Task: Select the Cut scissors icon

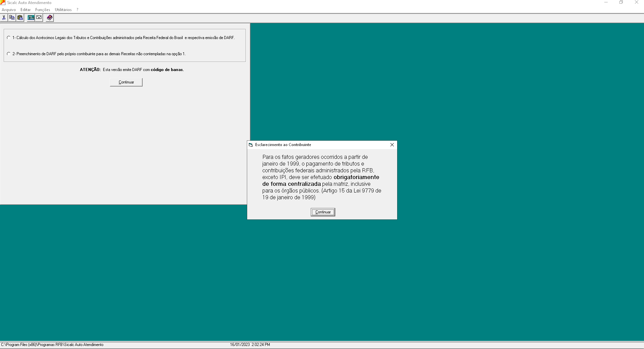Action: [4, 18]
